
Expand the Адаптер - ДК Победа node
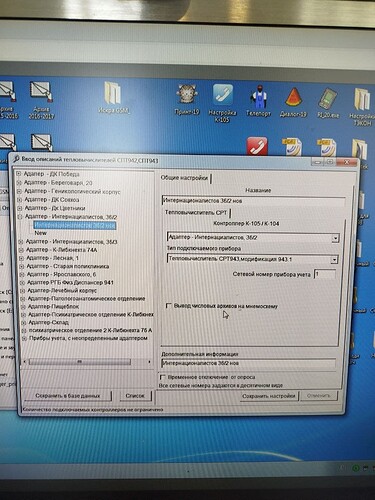[19, 174]
